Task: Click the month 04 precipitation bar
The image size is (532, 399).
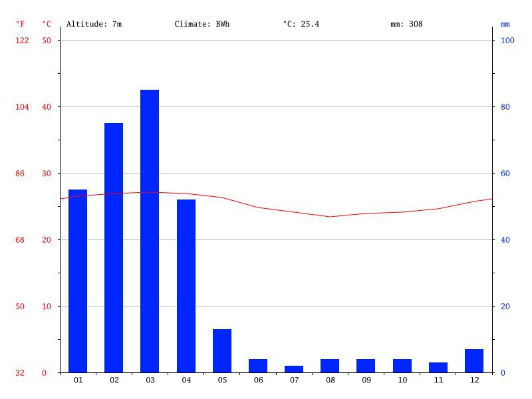Action: click(x=186, y=286)
